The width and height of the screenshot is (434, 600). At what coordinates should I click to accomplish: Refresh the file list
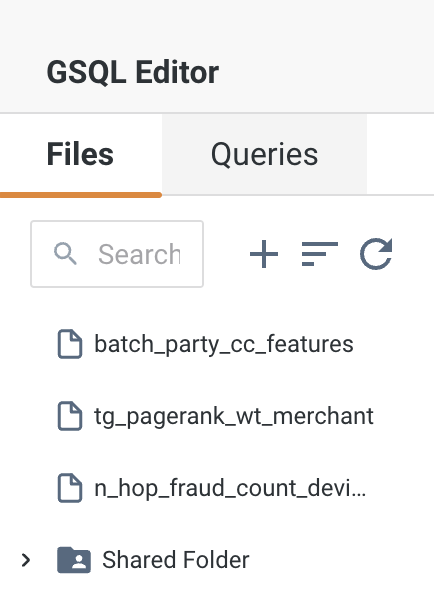click(376, 254)
